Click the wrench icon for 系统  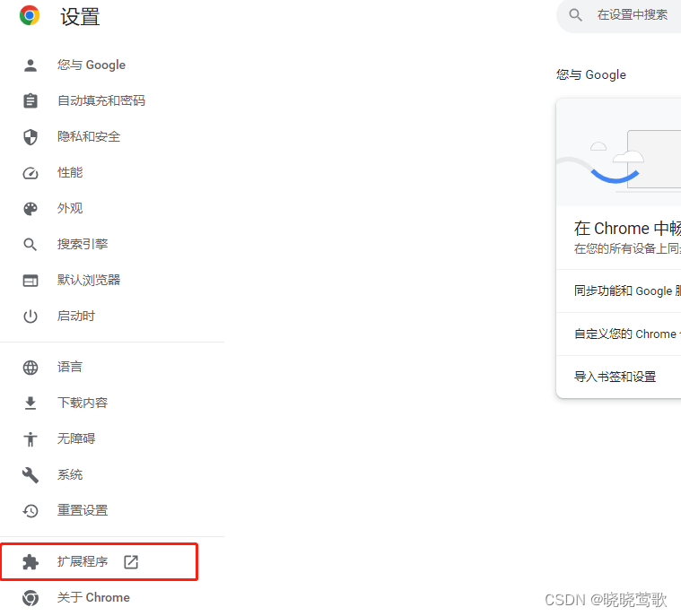click(31, 475)
